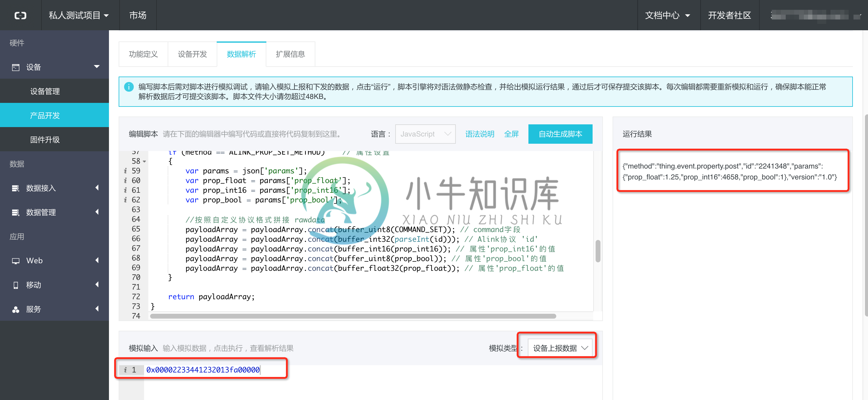The image size is (868, 400).
Task: Collapse the 设备 sidebar section arrow
Action: [x=97, y=67]
